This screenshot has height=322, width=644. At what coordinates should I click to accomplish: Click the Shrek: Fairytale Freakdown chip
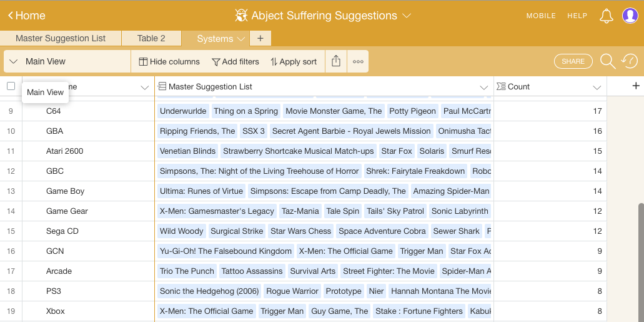(x=415, y=171)
